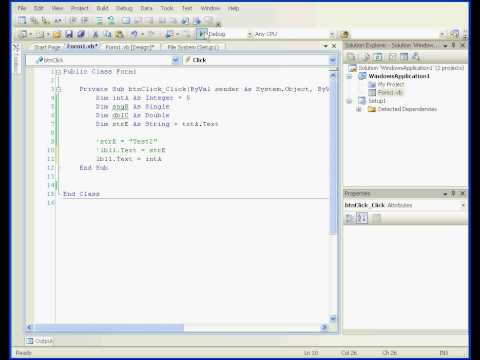Click the Redo arrow icon
This screenshot has width=480, height=360.
[x=151, y=34]
